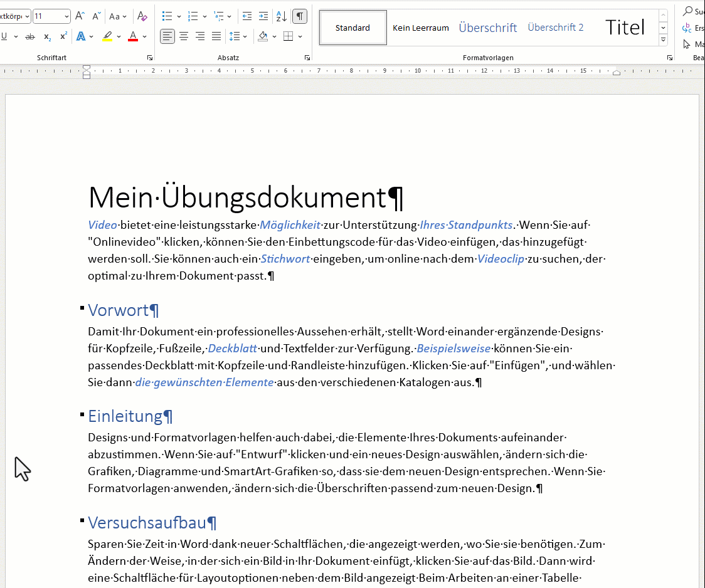This screenshot has height=588, width=705.
Task: Open the font size dropdown
Action: 66,16
